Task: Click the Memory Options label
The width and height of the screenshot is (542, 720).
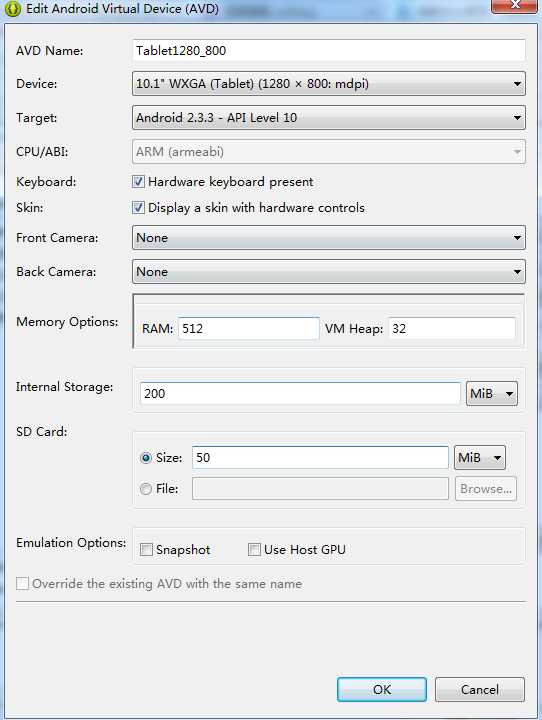Action: pyautogui.click(x=67, y=322)
